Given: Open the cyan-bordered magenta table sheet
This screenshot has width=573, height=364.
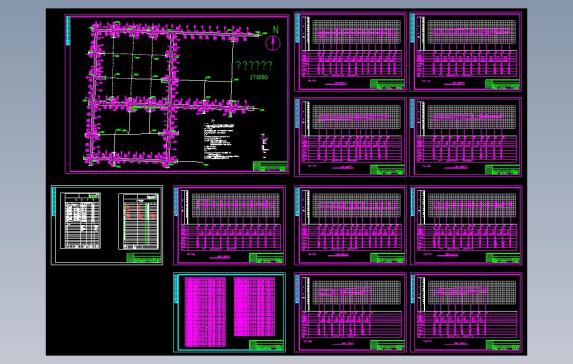Looking at the screenshot, I should (229, 312).
